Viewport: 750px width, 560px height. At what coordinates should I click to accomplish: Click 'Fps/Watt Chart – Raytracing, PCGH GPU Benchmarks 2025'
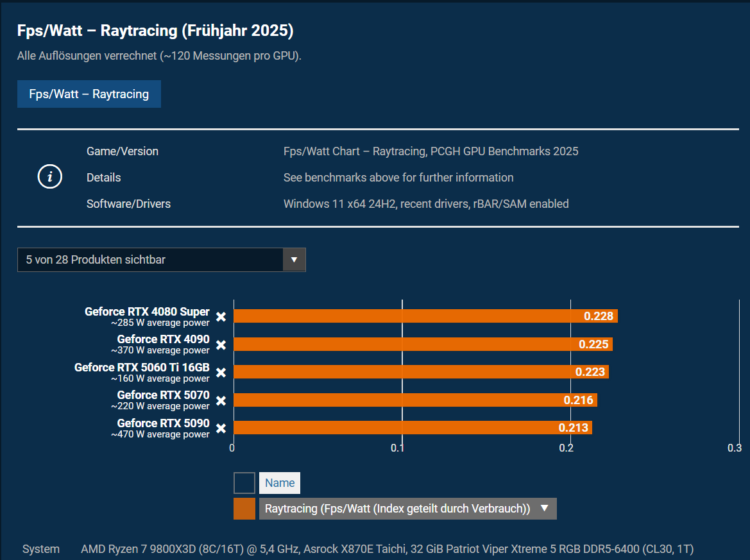431,151
